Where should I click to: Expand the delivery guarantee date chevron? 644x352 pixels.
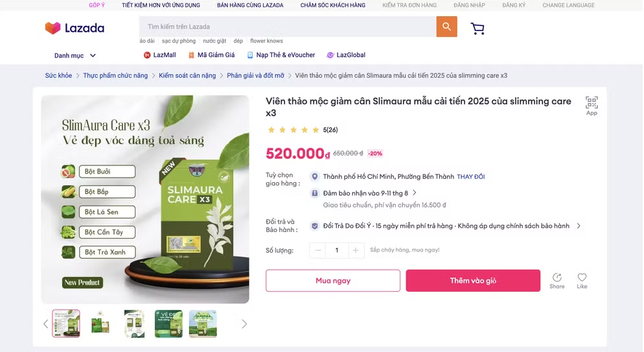pos(415,193)
